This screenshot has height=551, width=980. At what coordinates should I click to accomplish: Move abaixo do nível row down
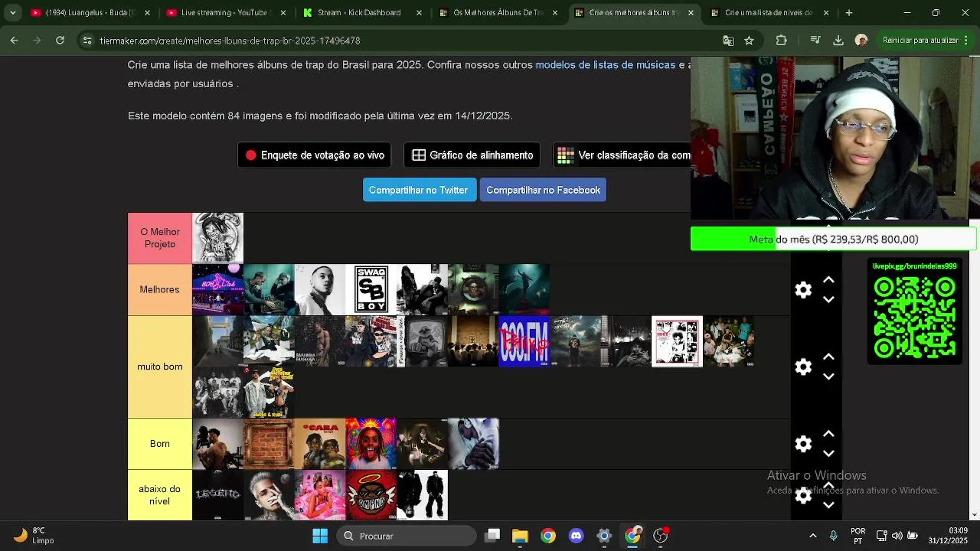pyautogui.click(x=828, y=505)
